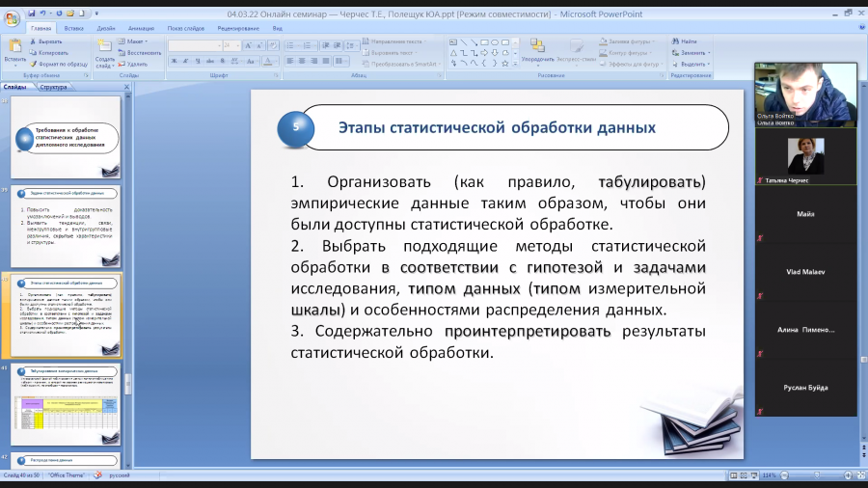Expand the font size combo box
Image resolution: width=868 pixels, height=488 pixels.
click(x=238, y=45)
